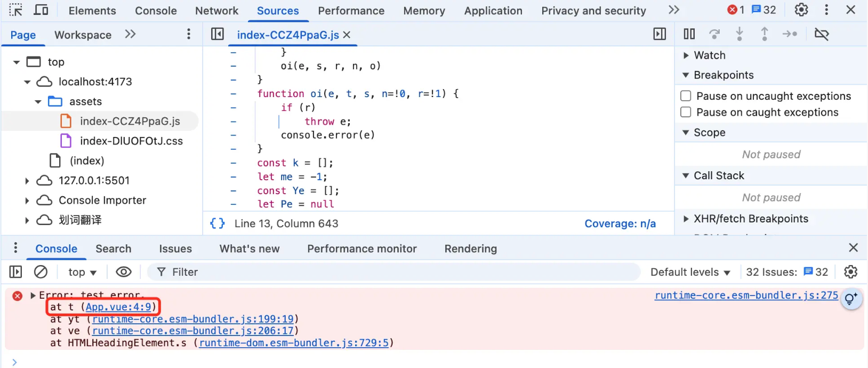Enable Pause on uncaught exceptions
Image resolution: width=868 pixels, height=368 pixels.
(686, 96)
